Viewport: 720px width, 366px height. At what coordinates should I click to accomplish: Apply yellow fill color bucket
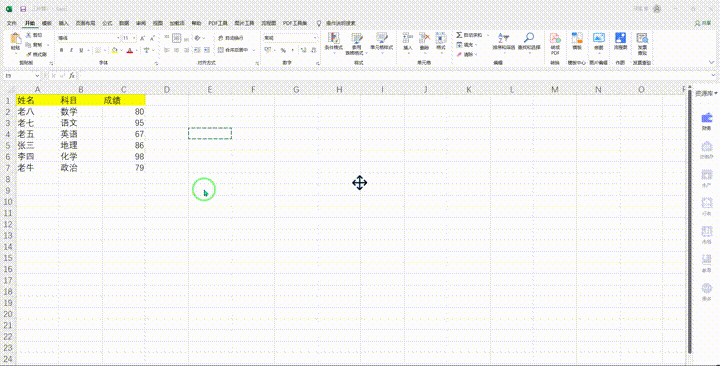[x=114, y=50]
